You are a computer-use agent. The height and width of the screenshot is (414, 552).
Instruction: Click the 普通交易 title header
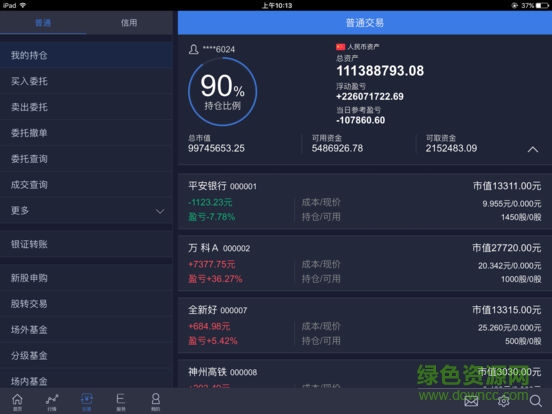coord(365,23)
